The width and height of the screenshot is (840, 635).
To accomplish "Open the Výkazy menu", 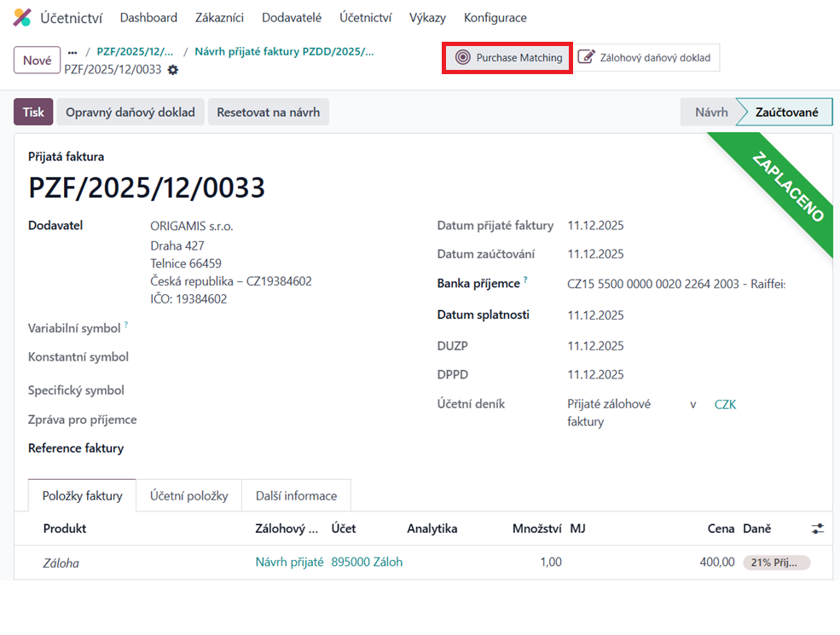I will tap(427, 18).
